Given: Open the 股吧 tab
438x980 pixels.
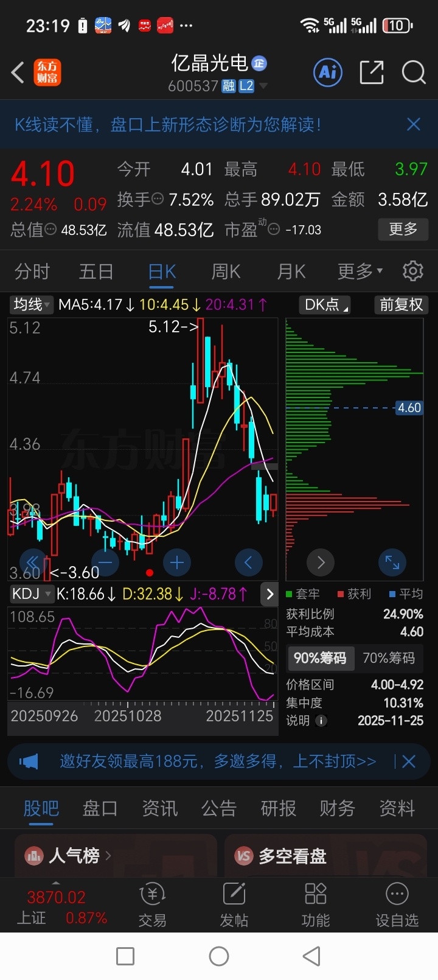Looking at the screenshot, I should click(41, 808).
